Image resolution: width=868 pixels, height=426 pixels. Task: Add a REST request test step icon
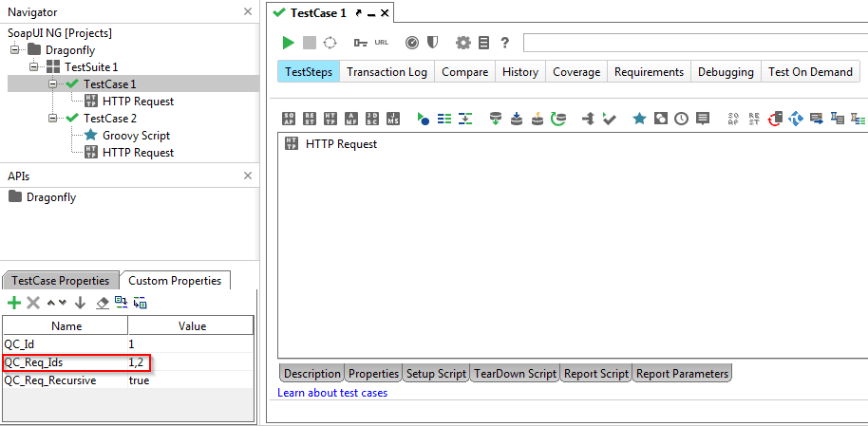(310, 119)
